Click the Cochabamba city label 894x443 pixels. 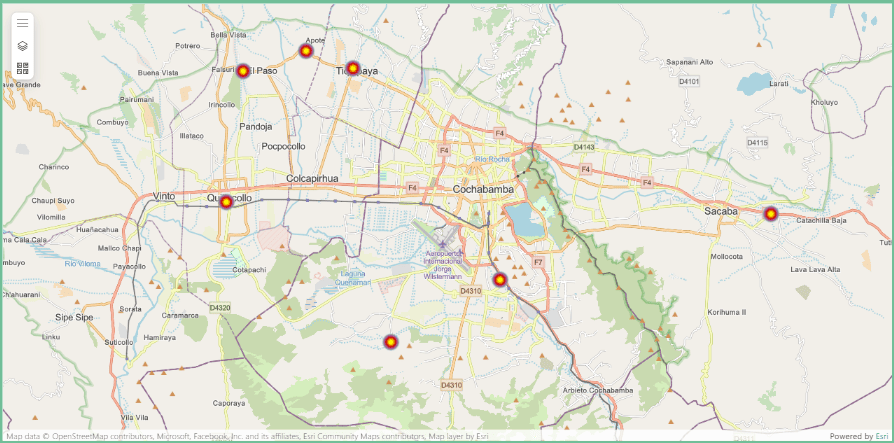click(483, 189)
